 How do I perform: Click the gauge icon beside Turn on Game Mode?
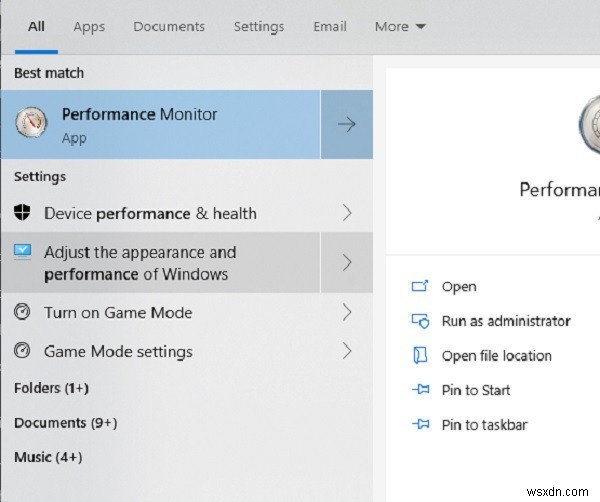pos(22,312)
